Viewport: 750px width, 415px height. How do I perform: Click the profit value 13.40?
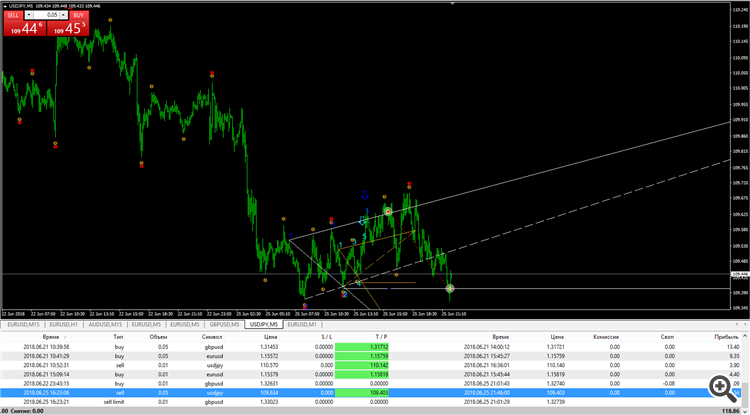tap(733, 347)
